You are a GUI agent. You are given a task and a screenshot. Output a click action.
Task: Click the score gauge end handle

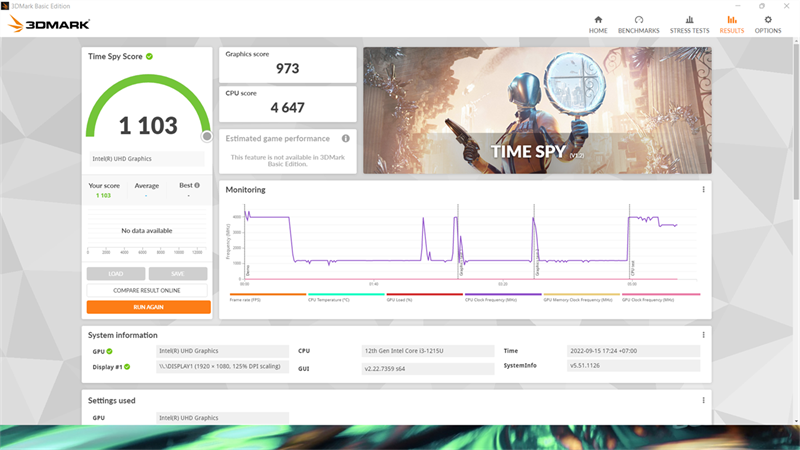click(x=207, y=136)
